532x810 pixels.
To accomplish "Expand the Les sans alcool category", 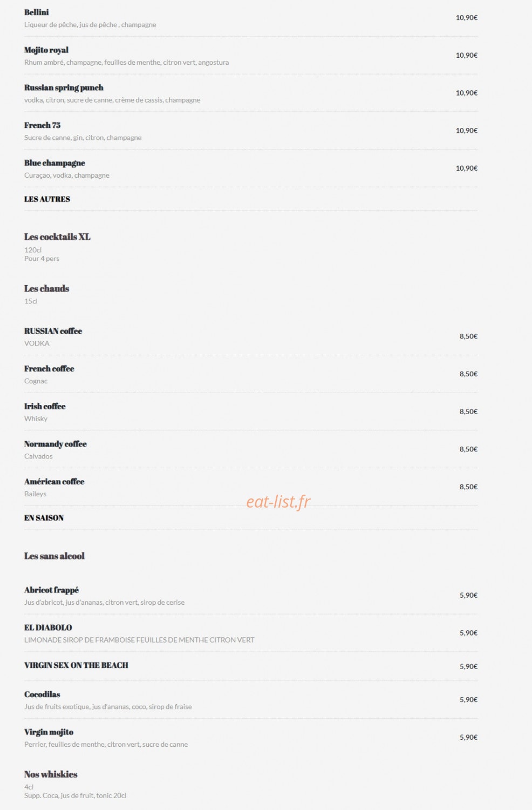I will pyautogui.click(x=54, y=556).
